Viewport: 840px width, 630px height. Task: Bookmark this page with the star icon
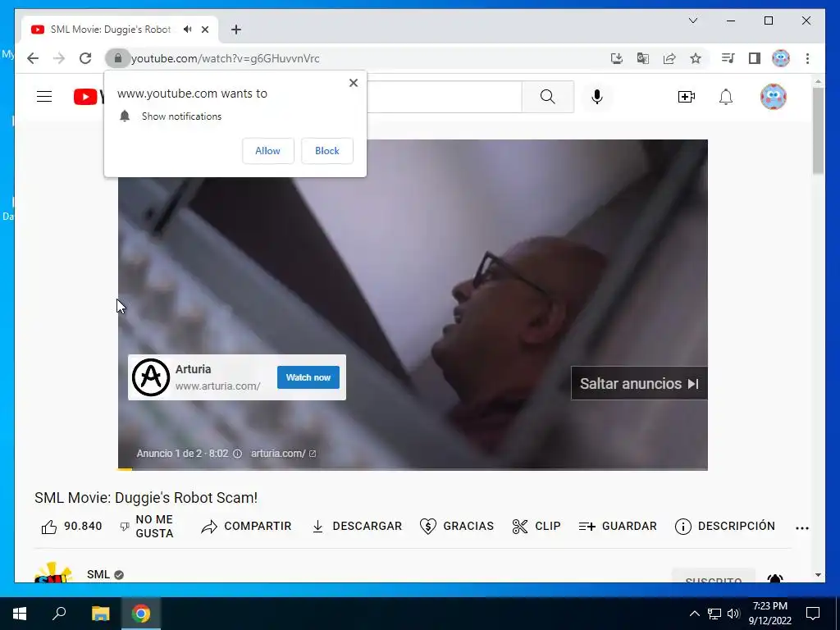coord(696,58)
